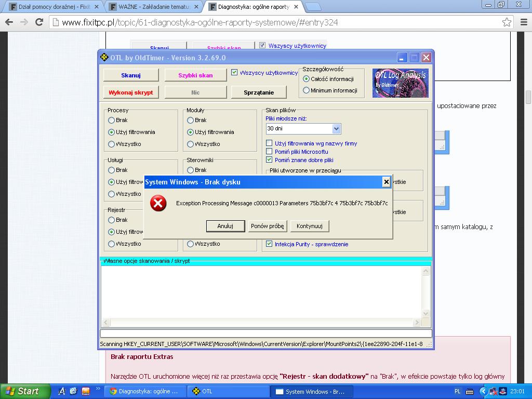Enable 'Użyj filtrowania wg nazwy firmy'
Image resolution: width=532 pixels, height=399 pixels.
(269, 143)
